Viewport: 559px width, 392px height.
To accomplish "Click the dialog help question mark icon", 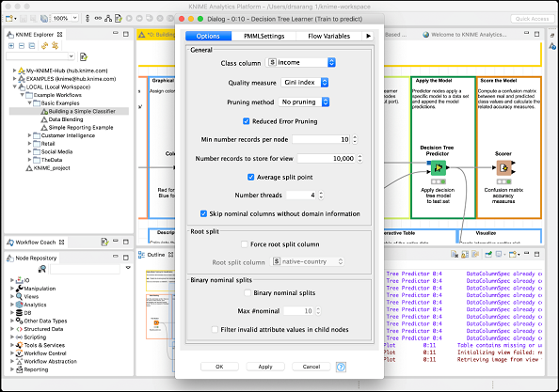I will pos(341,367).
